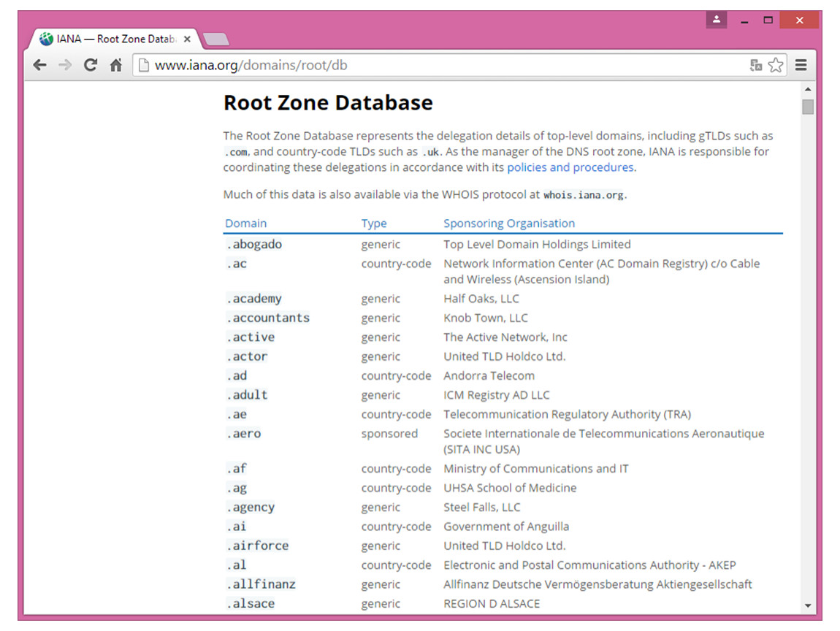Sort by the Sponsoring Organisation header
The width and height of the screenshot is (840, 631).
coord(509,223)
